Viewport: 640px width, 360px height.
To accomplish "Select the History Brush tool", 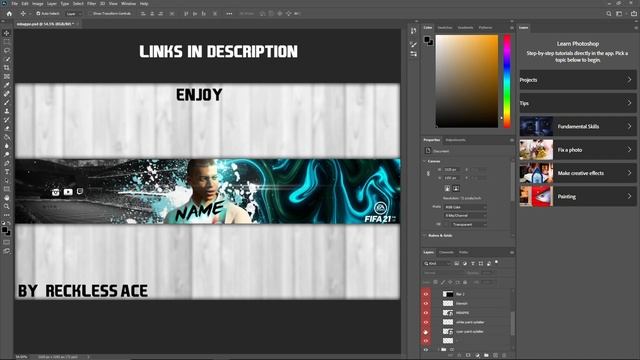I will point(7,120).
